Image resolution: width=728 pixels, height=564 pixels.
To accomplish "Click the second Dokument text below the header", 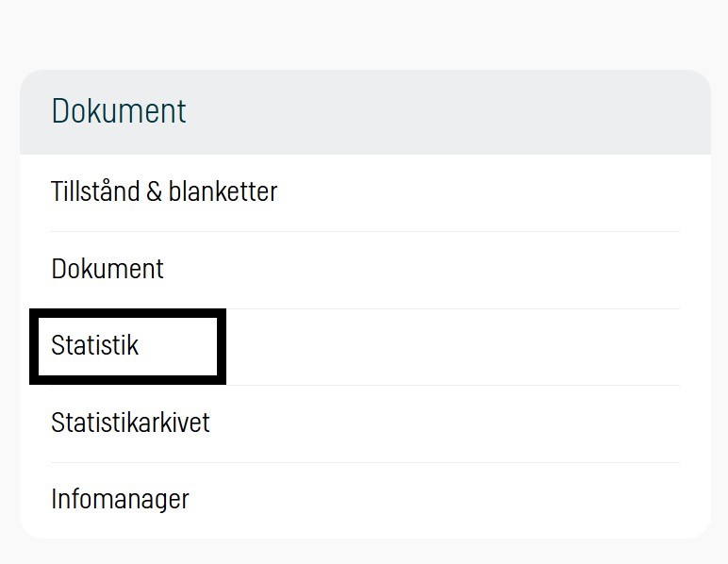I will [x=108, y=269].
